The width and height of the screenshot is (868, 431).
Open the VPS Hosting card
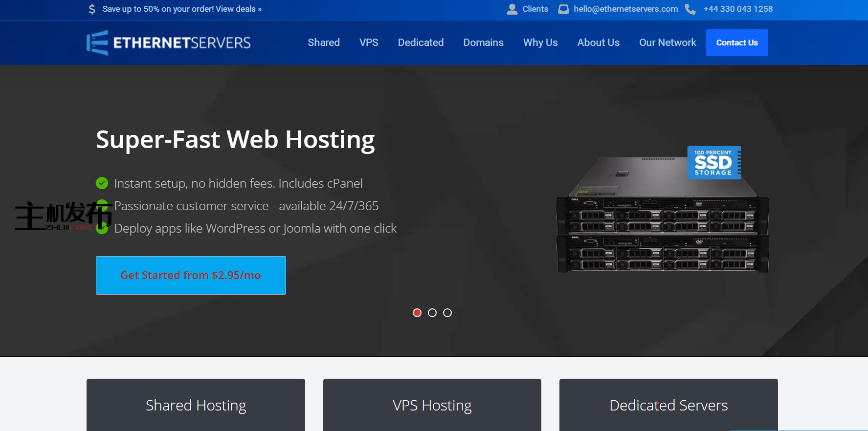(x=432, y=405)
